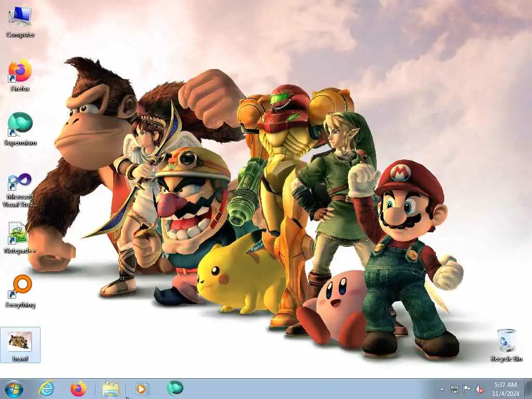Launch Internet Explorer from the taskbar
This screenshot has height=399, width=532.
click(x=46, y=389)
